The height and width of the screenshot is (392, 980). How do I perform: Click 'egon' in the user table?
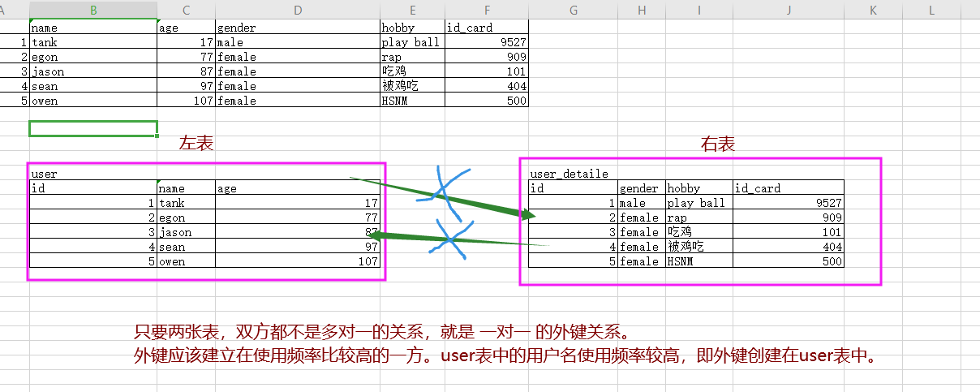186,218
